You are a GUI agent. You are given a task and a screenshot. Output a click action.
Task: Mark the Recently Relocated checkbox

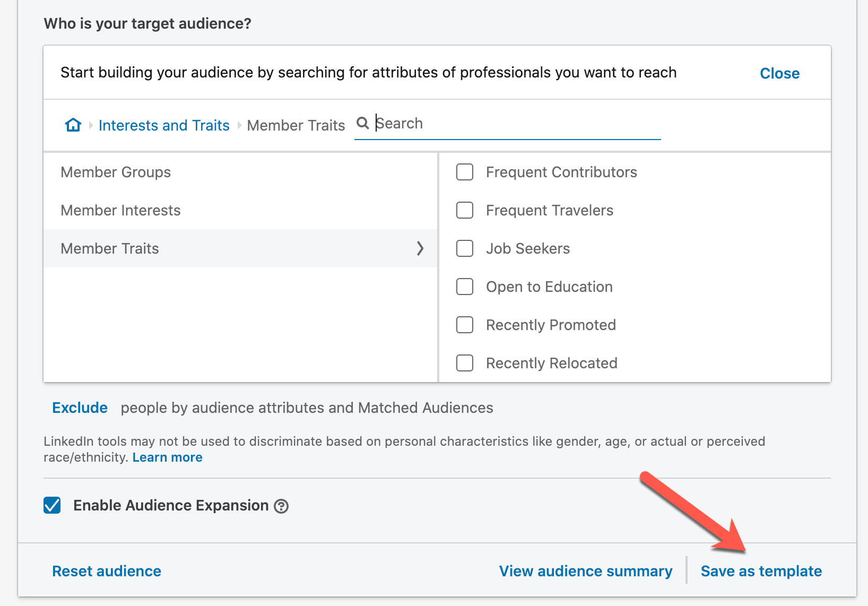point(465,363)
